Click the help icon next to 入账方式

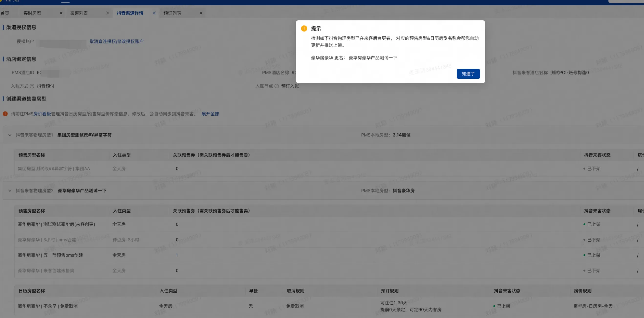tap(32, 86)
